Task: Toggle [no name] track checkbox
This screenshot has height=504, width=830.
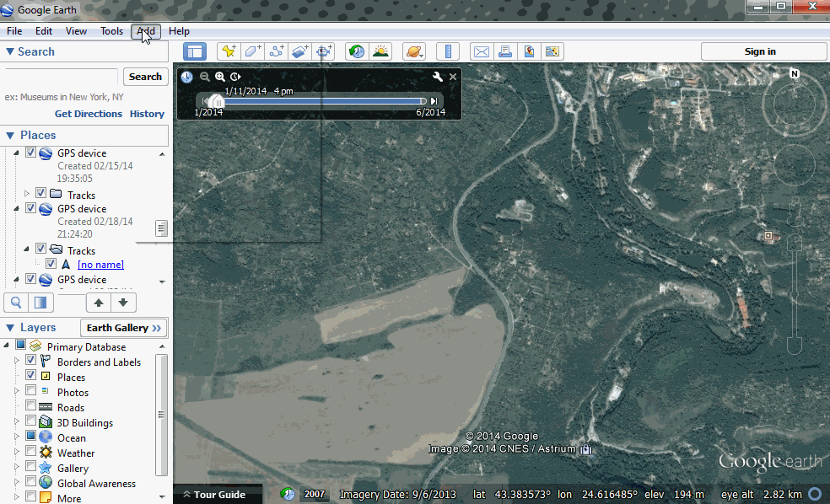Action: (x=51, y=263)
